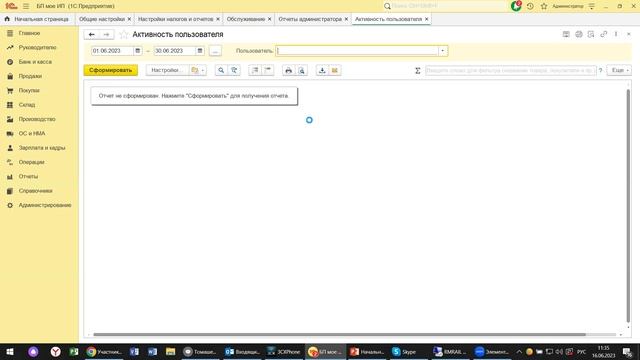Open calendar for the start date
Image resolution: width=640 pixels, height=360 pixels.
[138, 51]
